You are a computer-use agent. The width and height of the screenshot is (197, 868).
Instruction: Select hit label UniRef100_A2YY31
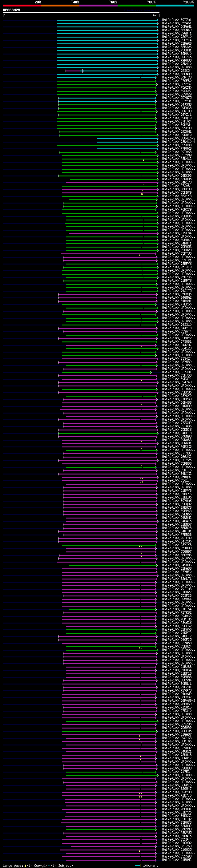pyautogui.click(x=176, y=101)
